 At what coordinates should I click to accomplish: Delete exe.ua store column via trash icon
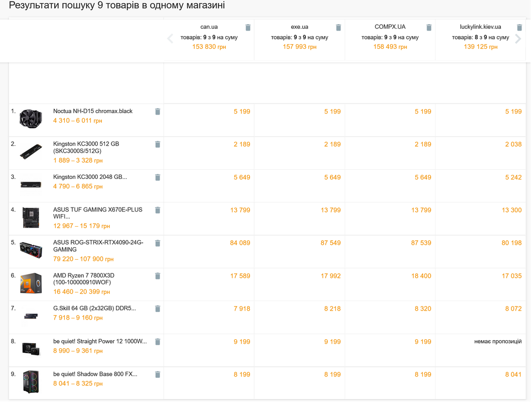339,28
